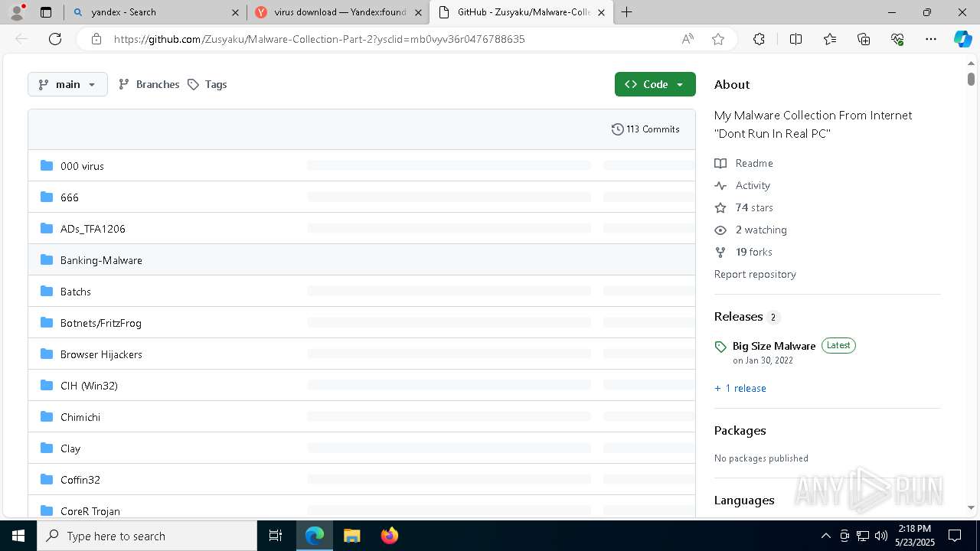980x551 pixels.
Task: Open the Chimichi folder
Action: click(80, 417)
